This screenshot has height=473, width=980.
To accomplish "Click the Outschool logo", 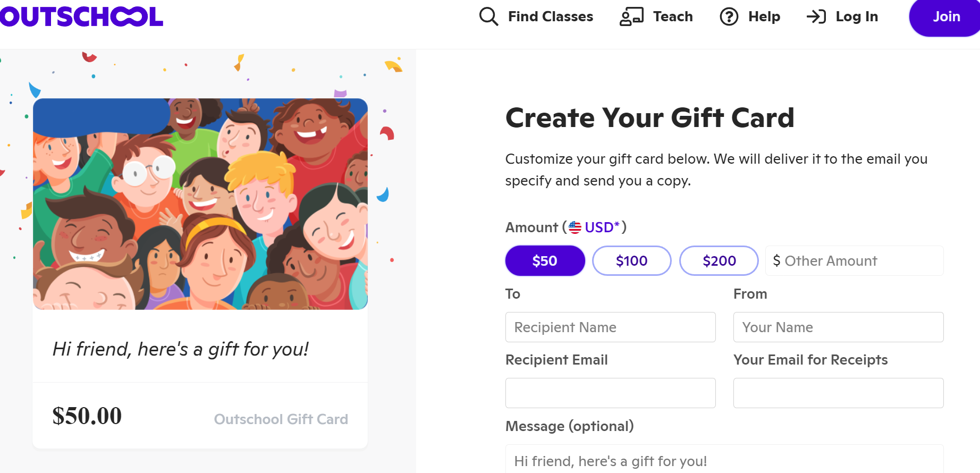I will coord(81,17).
